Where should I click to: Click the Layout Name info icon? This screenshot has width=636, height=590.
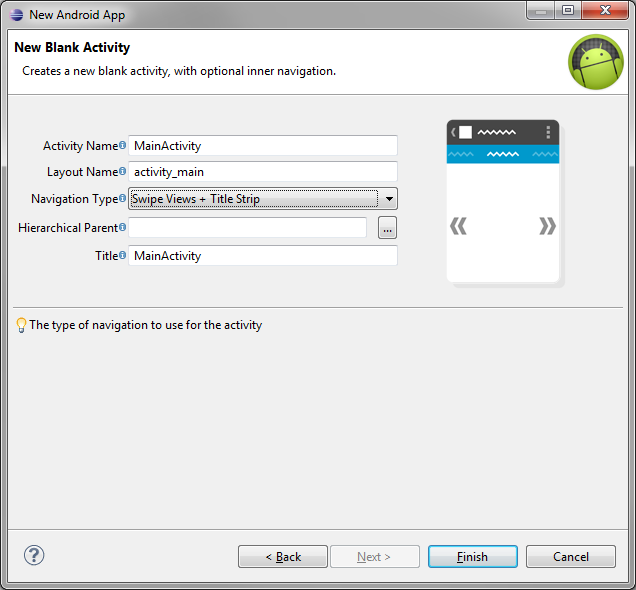tap(122, 171)
